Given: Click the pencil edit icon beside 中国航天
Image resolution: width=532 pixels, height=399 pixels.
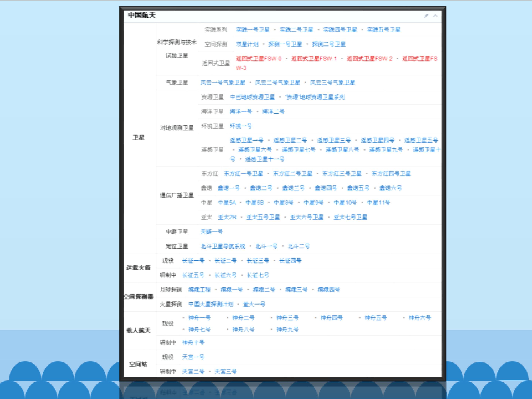Looking at the screenshot, I should [426, 16].
